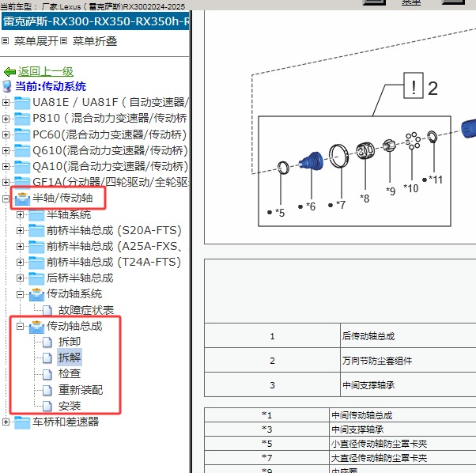This screenshot has height=473, width=476.
Task: Click the 中间传动轴总成 table cell
Action: click(402, 415)
